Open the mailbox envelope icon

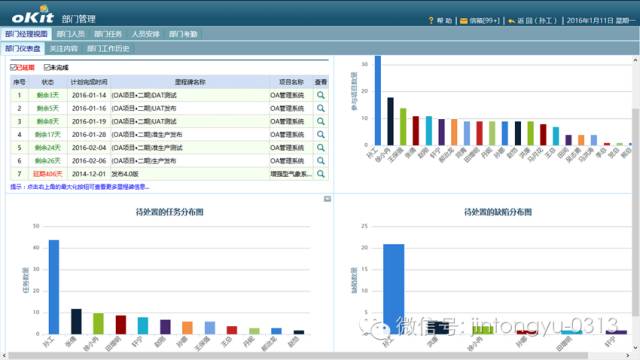click(464, 21)
